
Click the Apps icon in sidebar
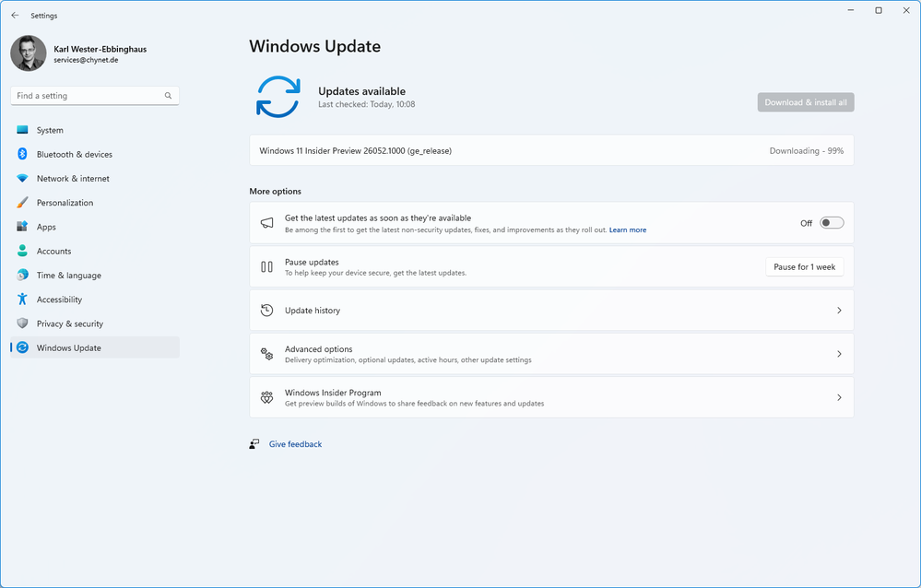[x=22, y=226]
